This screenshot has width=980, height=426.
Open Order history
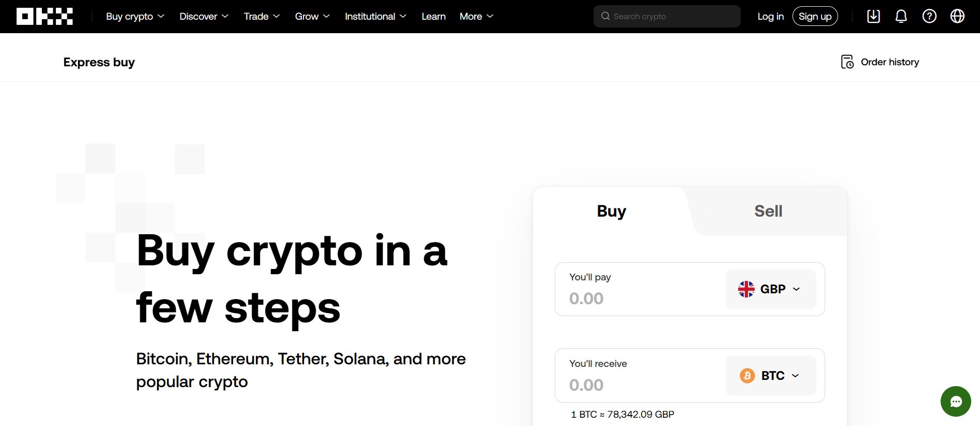[x=880, y=62]
